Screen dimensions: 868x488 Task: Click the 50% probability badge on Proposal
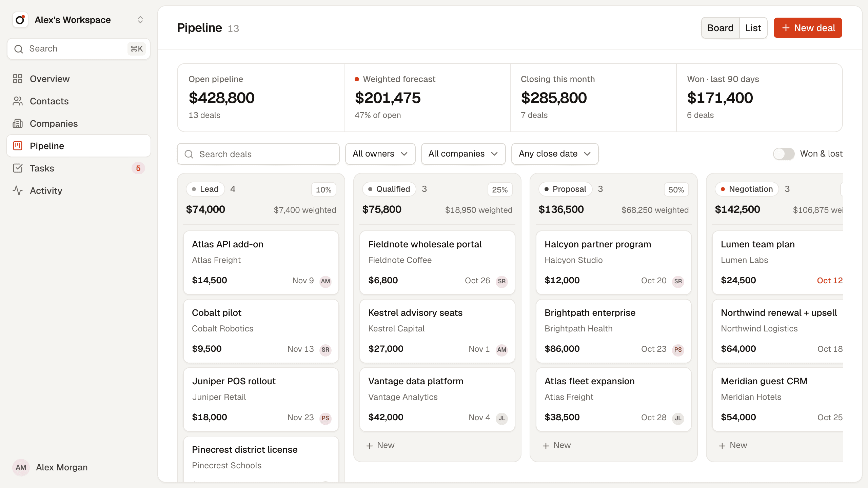click(676, 190)
